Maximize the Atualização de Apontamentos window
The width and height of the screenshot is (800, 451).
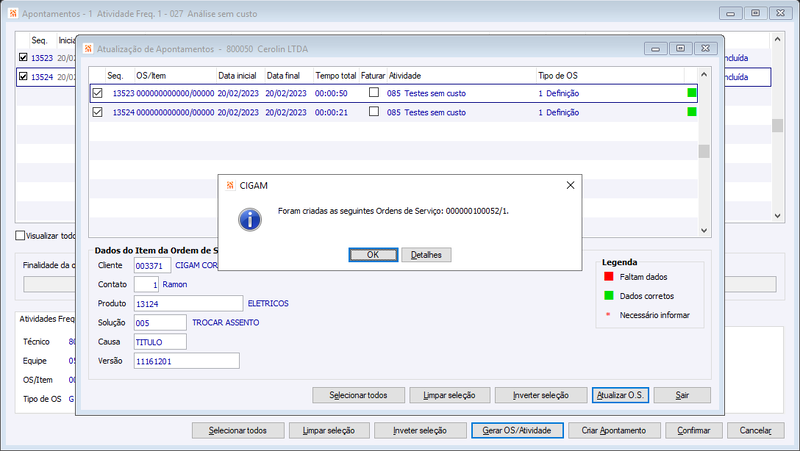point(681,48)
